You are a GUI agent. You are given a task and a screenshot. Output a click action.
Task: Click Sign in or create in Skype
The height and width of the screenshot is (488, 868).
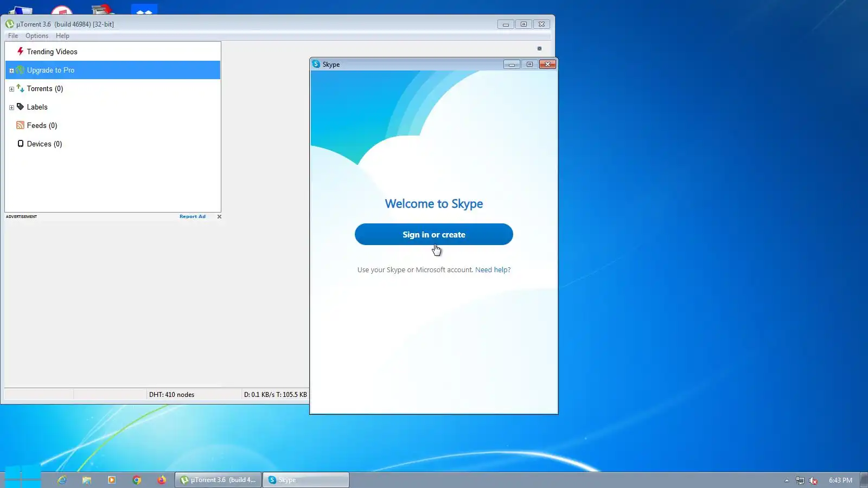434,234
